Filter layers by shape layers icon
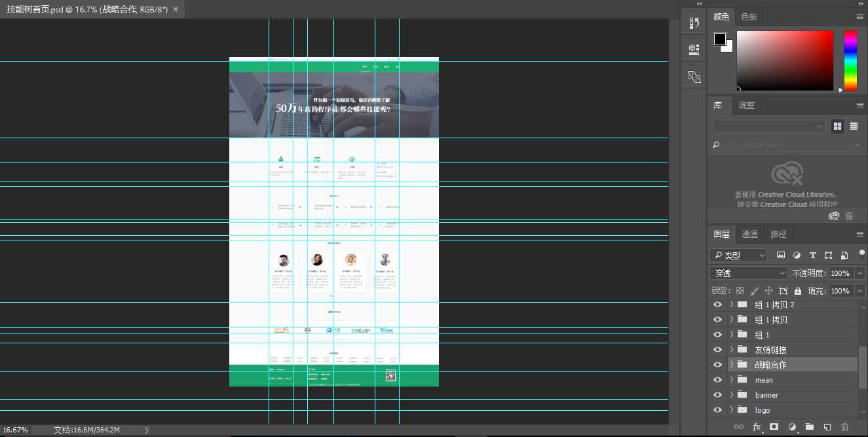This screenshot has width=868, height=437. click(x=828, y=256)
